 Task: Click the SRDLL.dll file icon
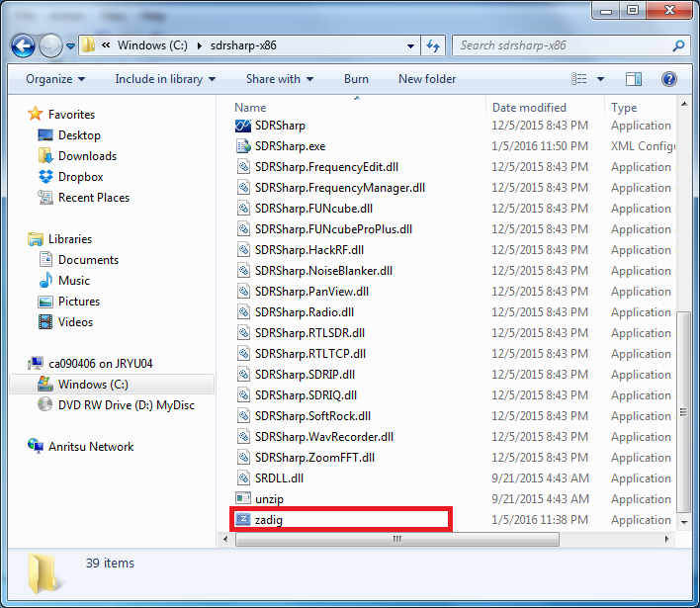coord(243,478)
